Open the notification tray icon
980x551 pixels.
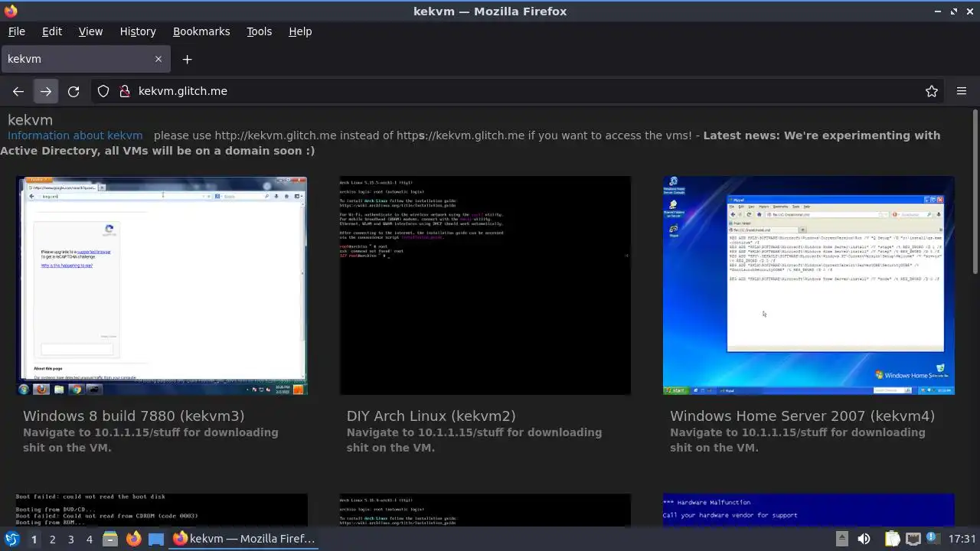[x=933, y=539]
